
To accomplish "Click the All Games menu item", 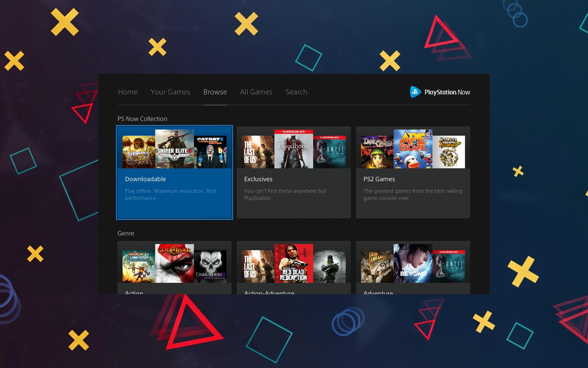I will pos(256,92).
